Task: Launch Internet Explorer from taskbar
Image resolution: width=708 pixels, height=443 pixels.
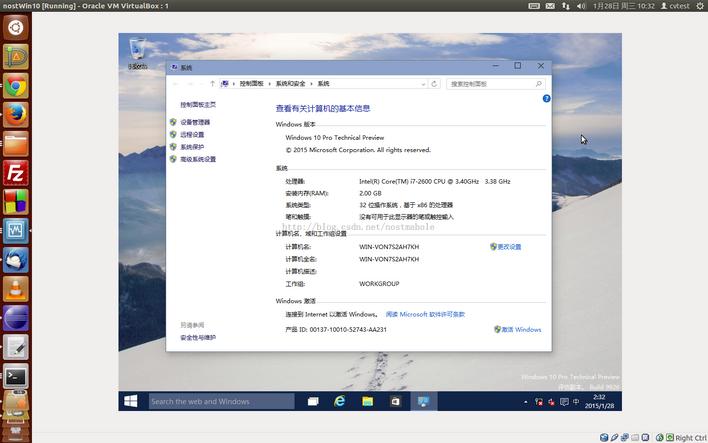Action: [340, 401]
